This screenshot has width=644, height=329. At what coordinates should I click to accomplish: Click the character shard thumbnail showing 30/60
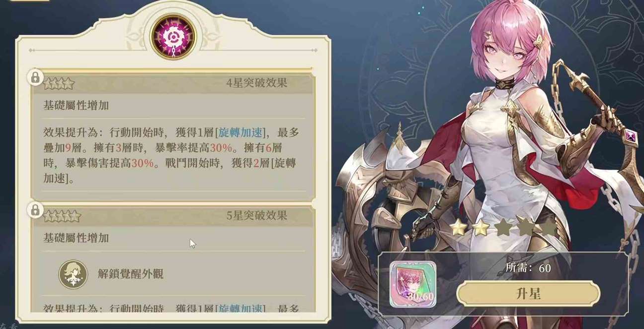[413, 285]
